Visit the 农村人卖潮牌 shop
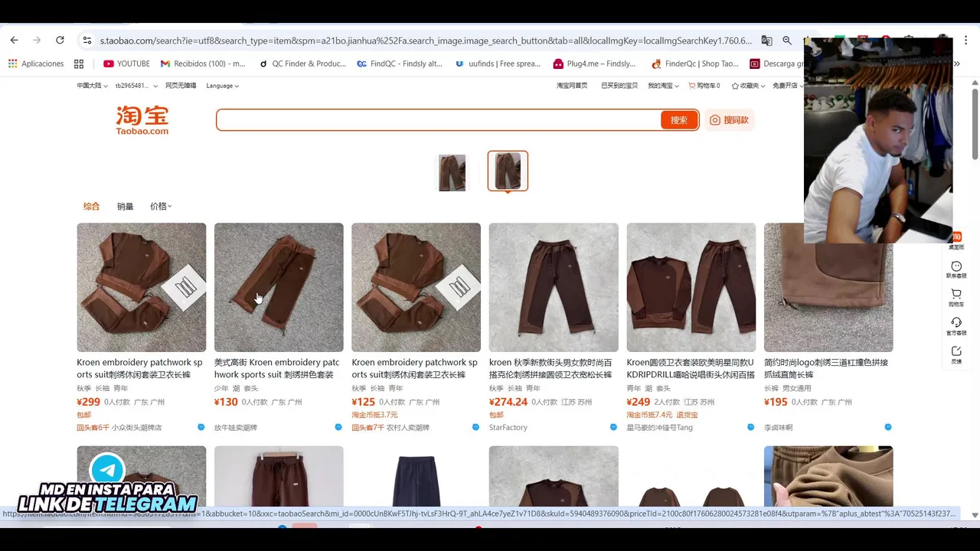Screen dimensions: 980x551 click(408, 428)
